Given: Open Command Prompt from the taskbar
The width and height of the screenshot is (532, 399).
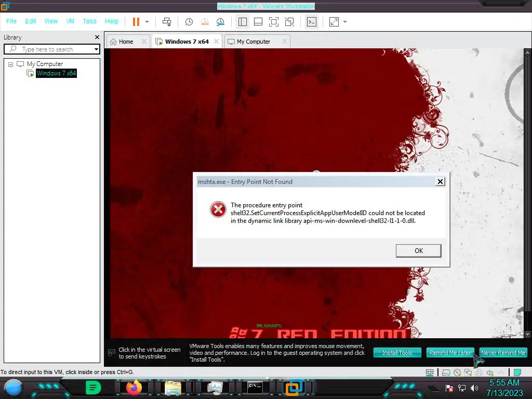Looking at the screenshot, I should pos(255,388).
